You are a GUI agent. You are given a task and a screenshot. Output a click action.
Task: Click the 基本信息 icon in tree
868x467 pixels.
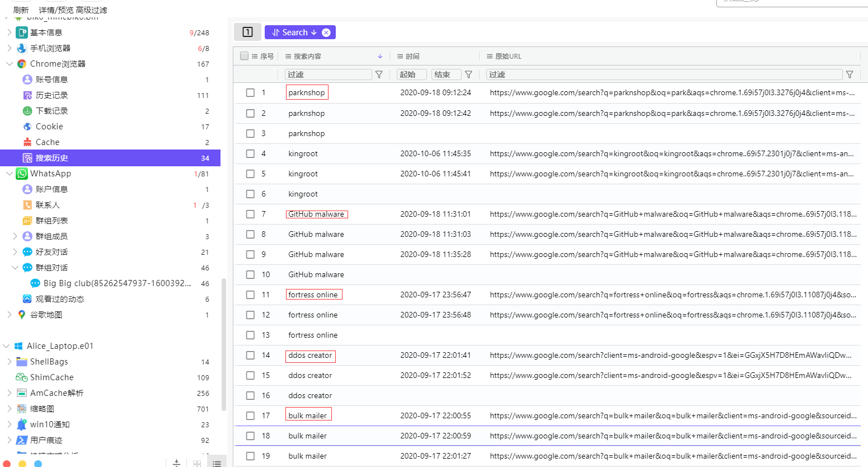(x=22, y=32)
